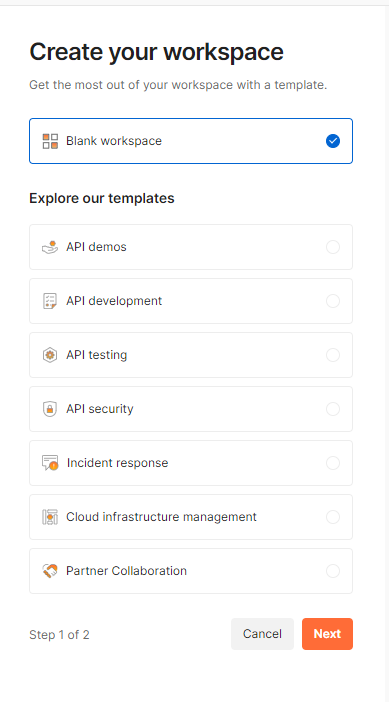Screen dimensions: 389x702
Task: Click the Incident response alert icon
Action: [x=50, y=463]
